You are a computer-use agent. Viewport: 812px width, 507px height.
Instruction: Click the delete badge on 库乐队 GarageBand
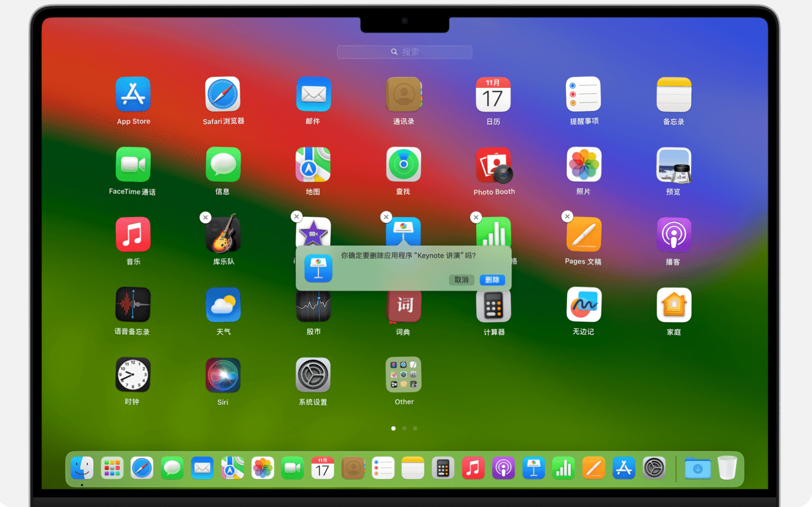tap(206, 218)
